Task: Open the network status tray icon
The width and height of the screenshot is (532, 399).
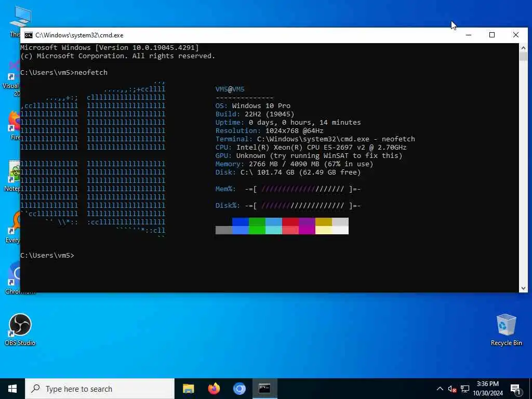Action: [465, 389]
